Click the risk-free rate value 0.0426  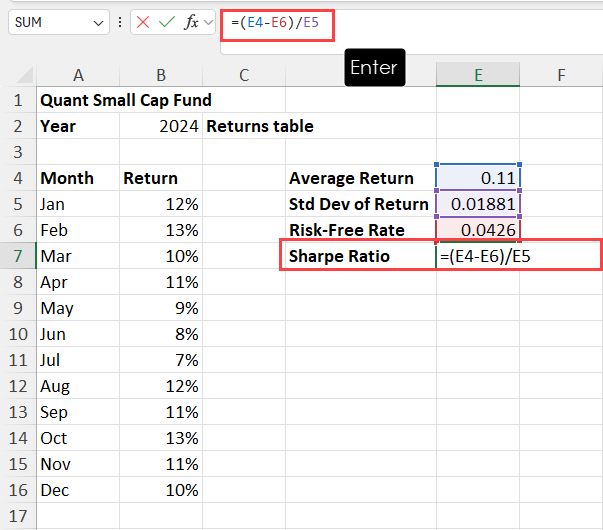478,230
